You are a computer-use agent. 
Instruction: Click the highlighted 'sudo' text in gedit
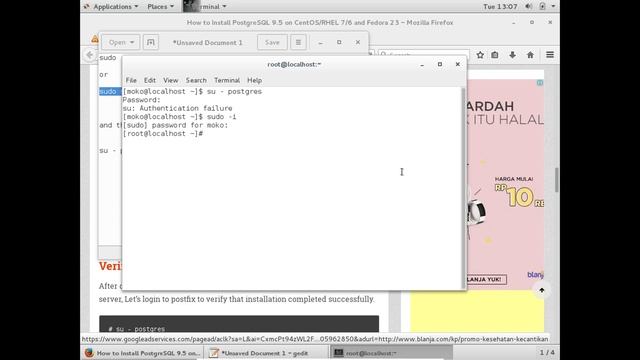click(109, 91)
